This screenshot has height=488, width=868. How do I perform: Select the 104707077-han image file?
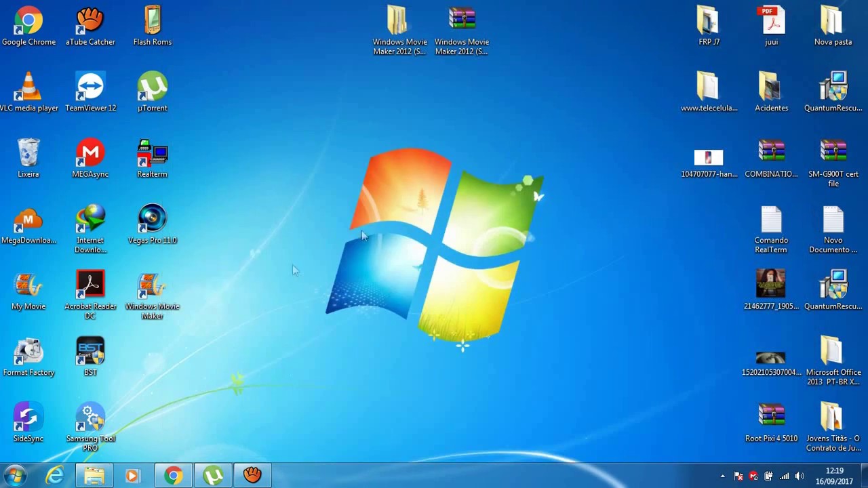[709, 163]
